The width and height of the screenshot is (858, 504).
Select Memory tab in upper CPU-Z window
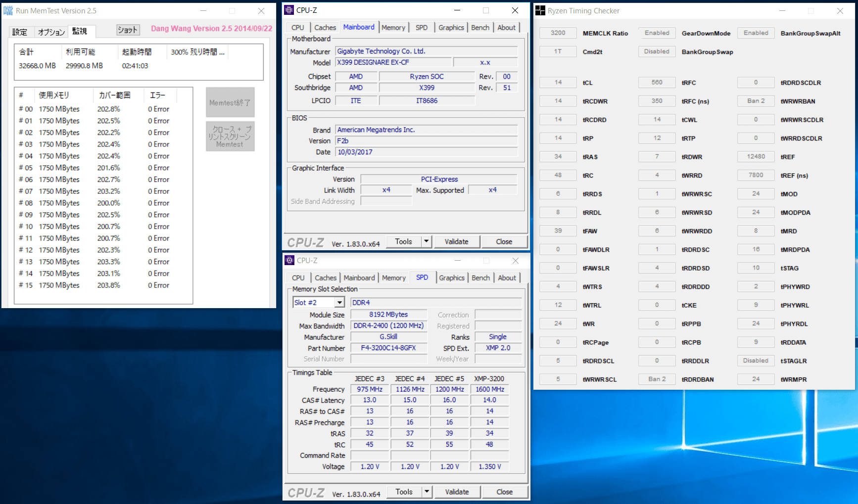tap(393, 28)
